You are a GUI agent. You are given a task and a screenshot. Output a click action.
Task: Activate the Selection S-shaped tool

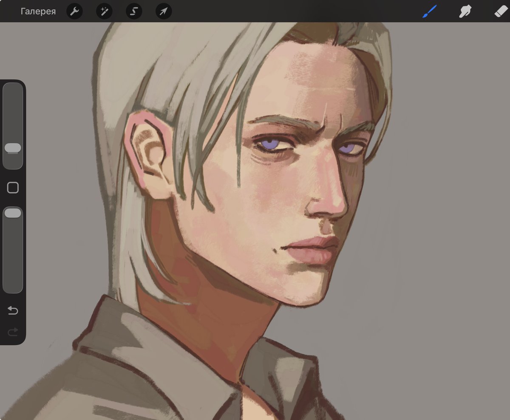click(x=134, y=11)
